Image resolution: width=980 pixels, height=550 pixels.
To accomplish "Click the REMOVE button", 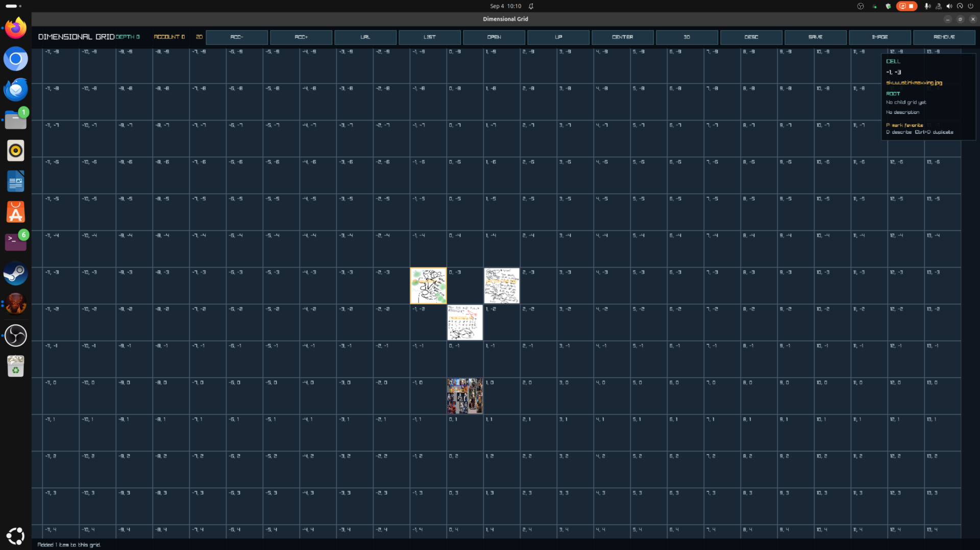I will [x=944, y=37].
